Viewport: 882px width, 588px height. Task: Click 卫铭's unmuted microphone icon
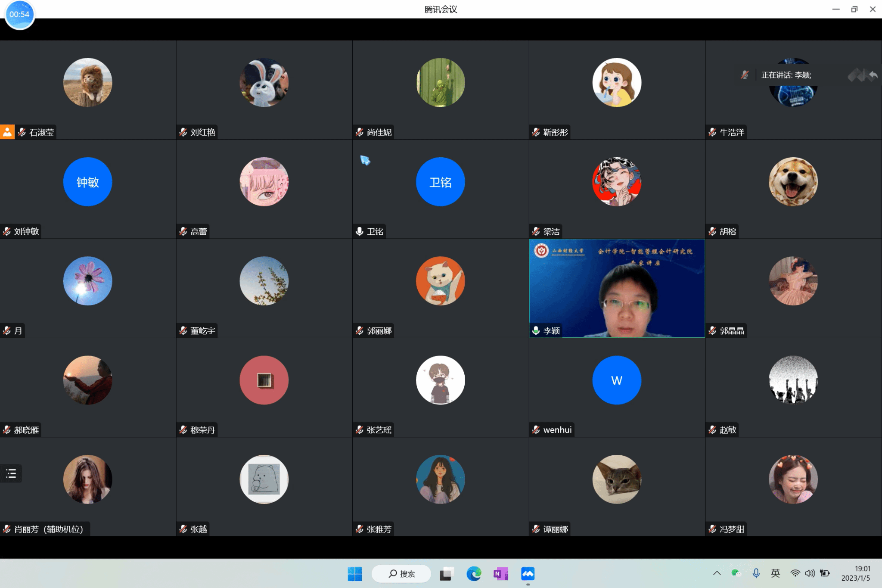point(360,231)
